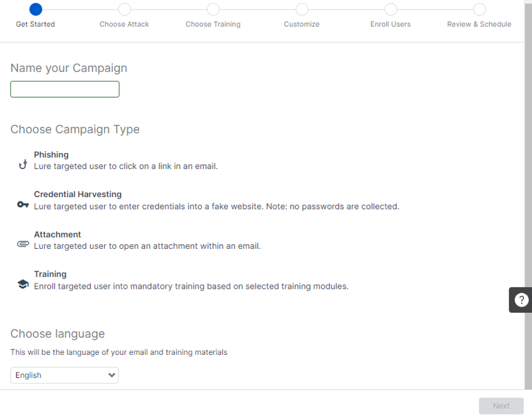
Task: Select the Phishing campaign type
Action: click(51, 155)
